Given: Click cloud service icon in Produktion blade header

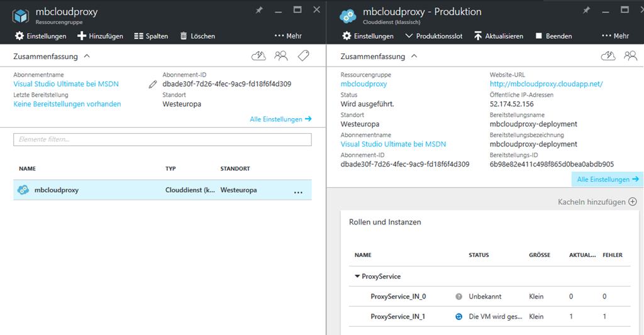Looking at the screenshot, I should [x=348, y=16].
